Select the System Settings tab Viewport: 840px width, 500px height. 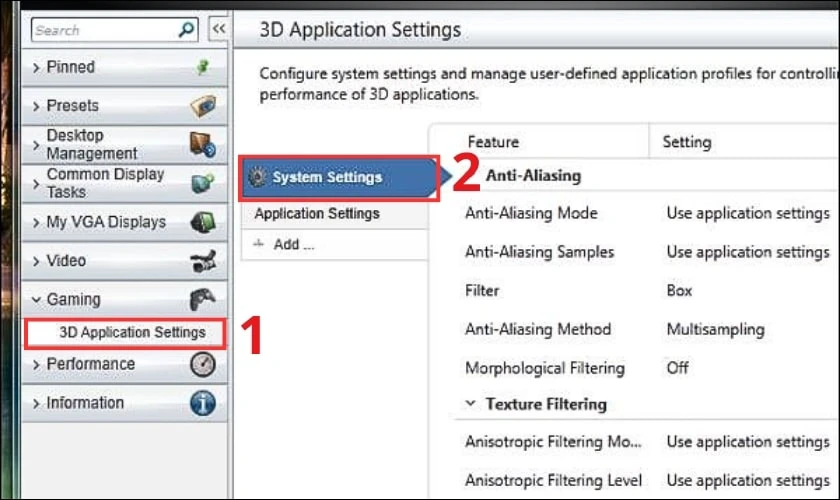pyautogui.click(x=339, y=178)
